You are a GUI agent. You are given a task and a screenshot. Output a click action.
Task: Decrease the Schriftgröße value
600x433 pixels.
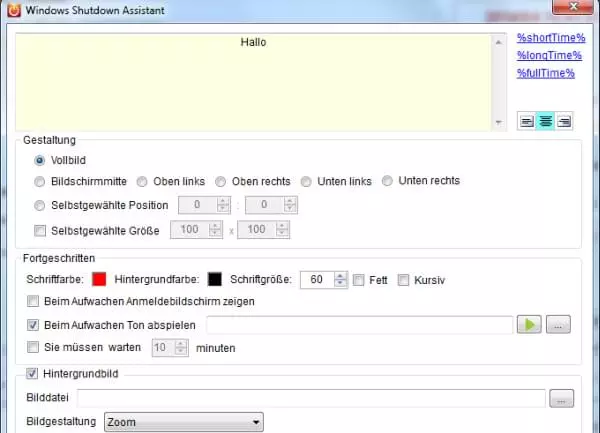(340, 283)
